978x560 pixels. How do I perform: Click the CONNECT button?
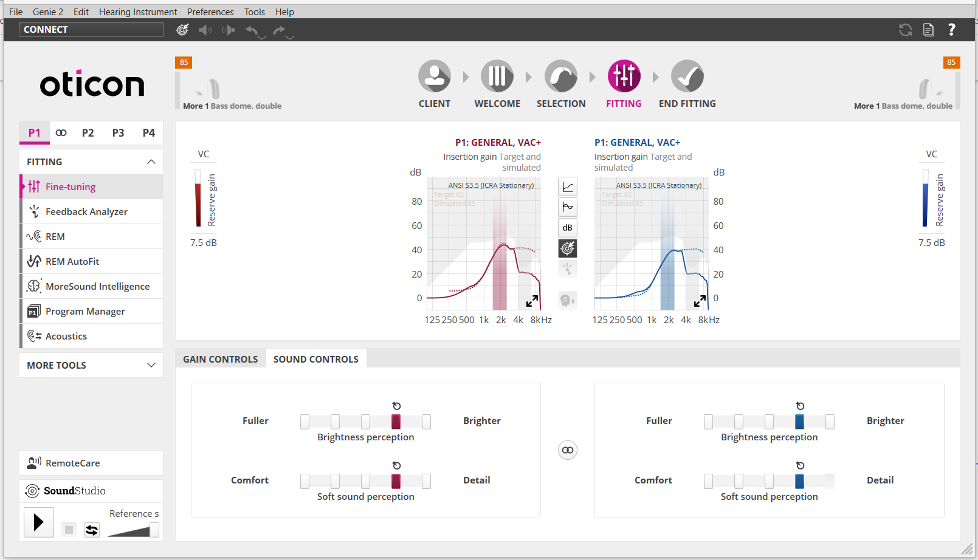(x=91, y=29)
